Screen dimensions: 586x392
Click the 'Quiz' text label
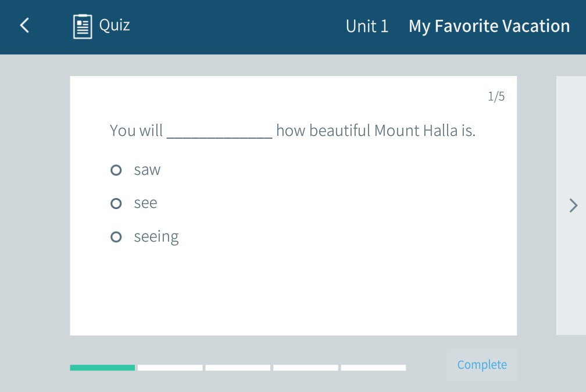115,25
